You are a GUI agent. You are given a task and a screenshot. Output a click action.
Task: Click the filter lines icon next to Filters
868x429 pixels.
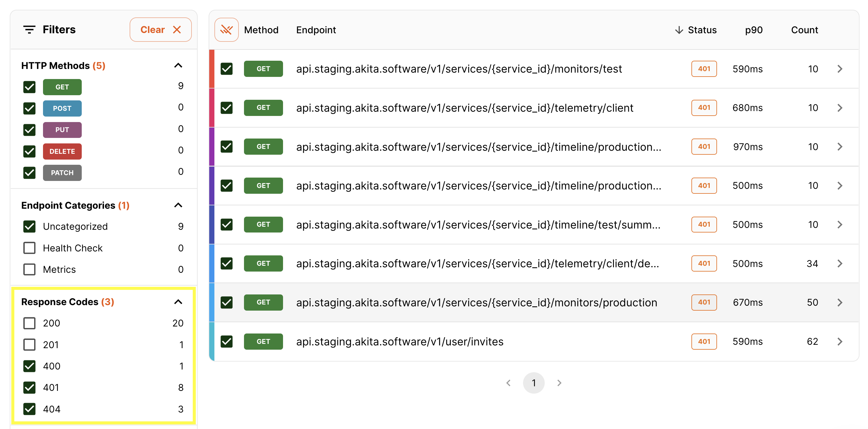(29, 30)
